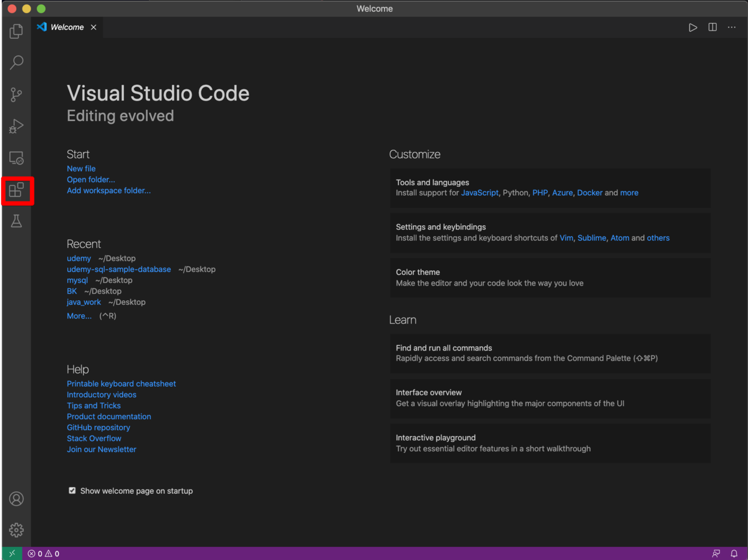Click errors and warnings status indicator
The height and width of the screenshot is (560, 748).
(x=44, y=554)
